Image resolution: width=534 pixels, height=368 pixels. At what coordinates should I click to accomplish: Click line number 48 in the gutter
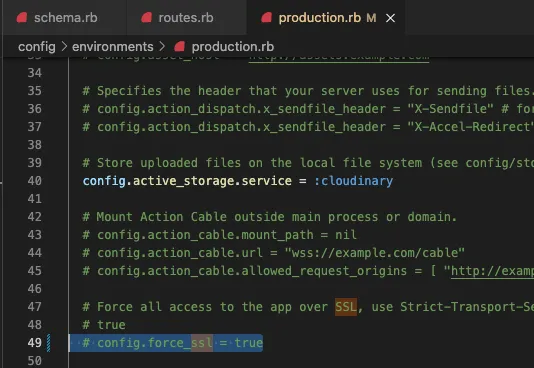34,325
